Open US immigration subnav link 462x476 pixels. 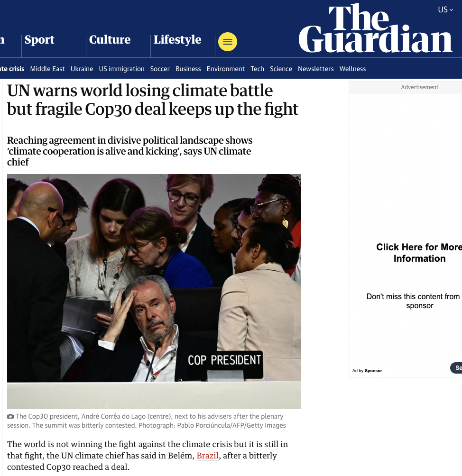click(x=121, y=69)
